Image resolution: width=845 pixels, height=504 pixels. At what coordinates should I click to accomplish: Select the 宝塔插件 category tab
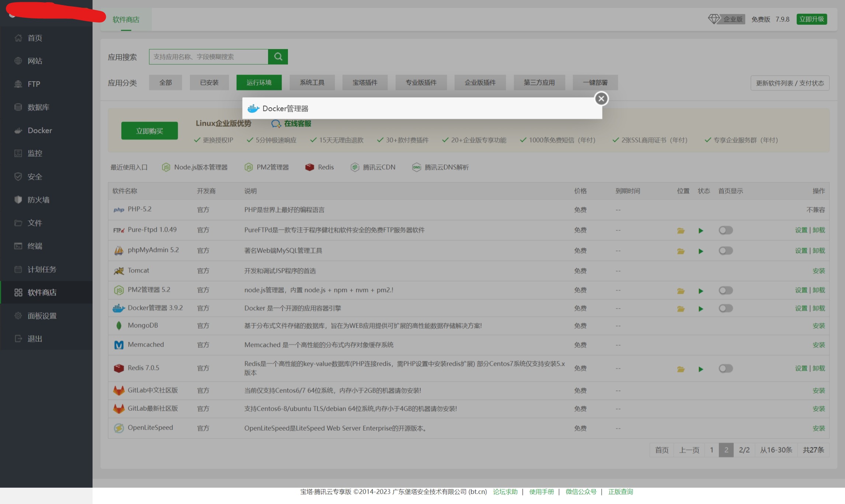click(x=365, y=83)
